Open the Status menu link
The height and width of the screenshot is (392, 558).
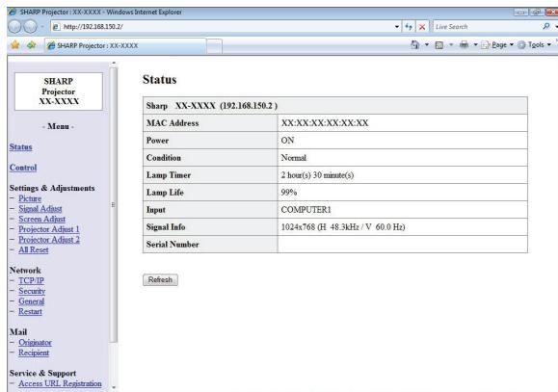tap(20, 147)
